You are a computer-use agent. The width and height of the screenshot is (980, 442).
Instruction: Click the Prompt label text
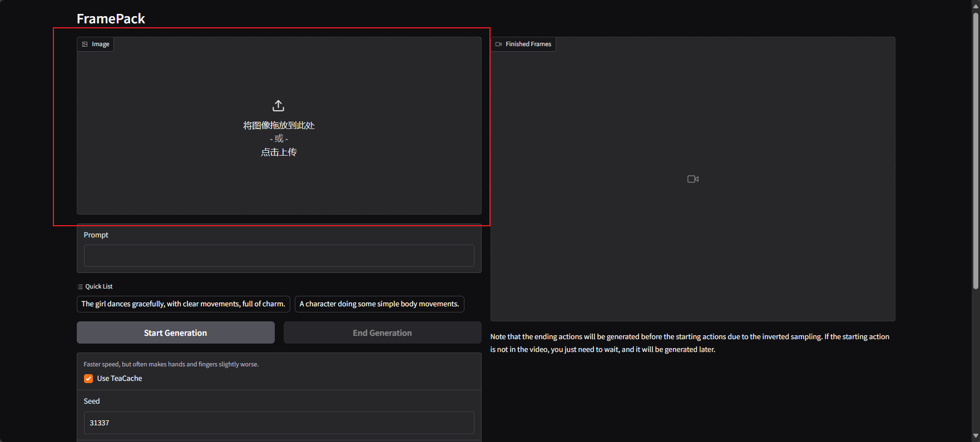[96, 235]
